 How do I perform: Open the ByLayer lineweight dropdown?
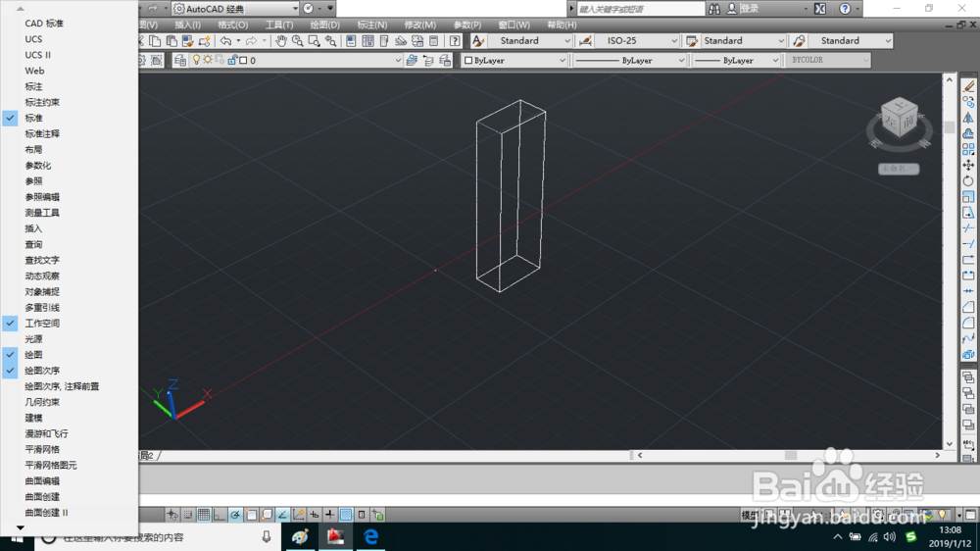point(736,60)
